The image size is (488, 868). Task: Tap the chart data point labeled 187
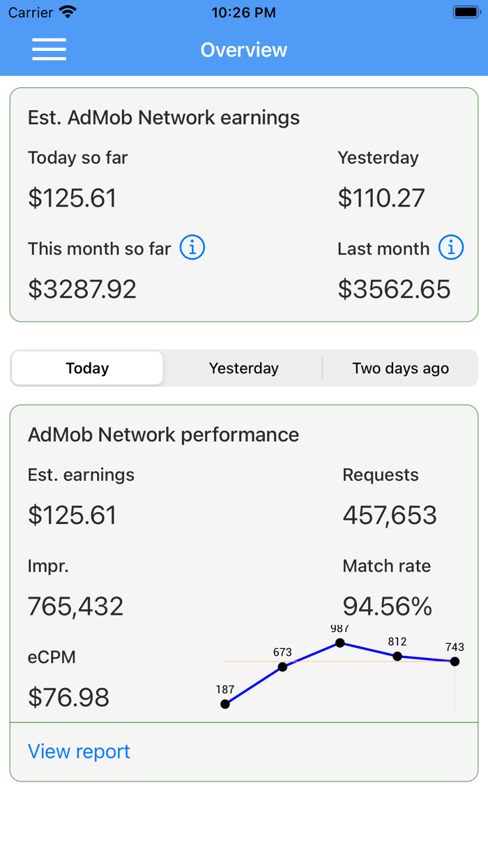[225, 705]
